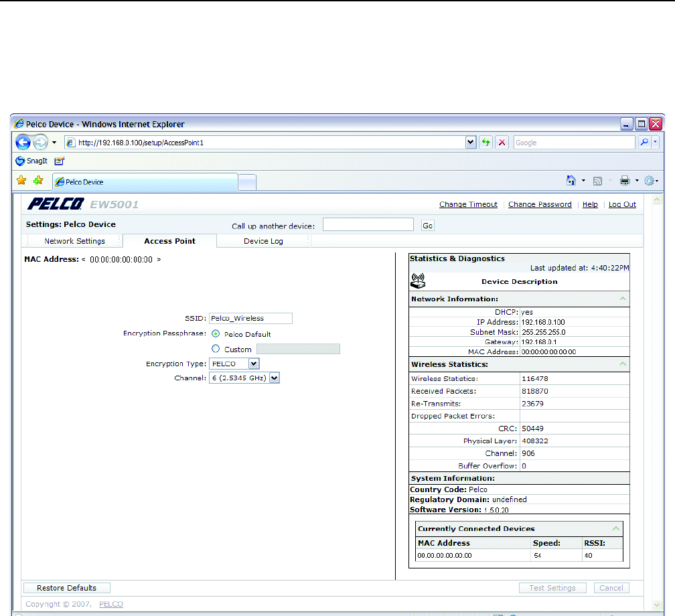This screenshot has height=616, width=675.
Task: Click the Google search magnifier icon
Action: [x=644, y=143]
